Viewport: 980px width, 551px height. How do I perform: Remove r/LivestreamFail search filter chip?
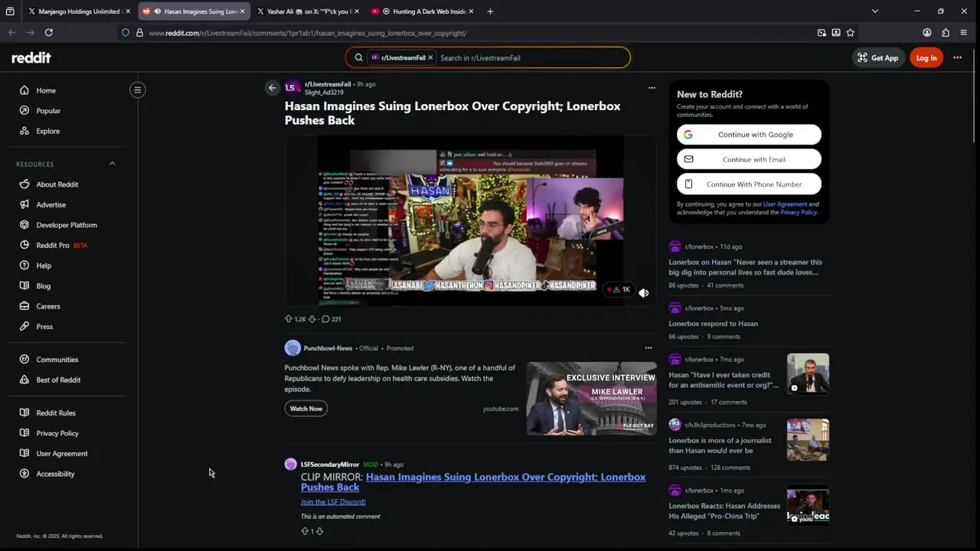tap(430, 57)
